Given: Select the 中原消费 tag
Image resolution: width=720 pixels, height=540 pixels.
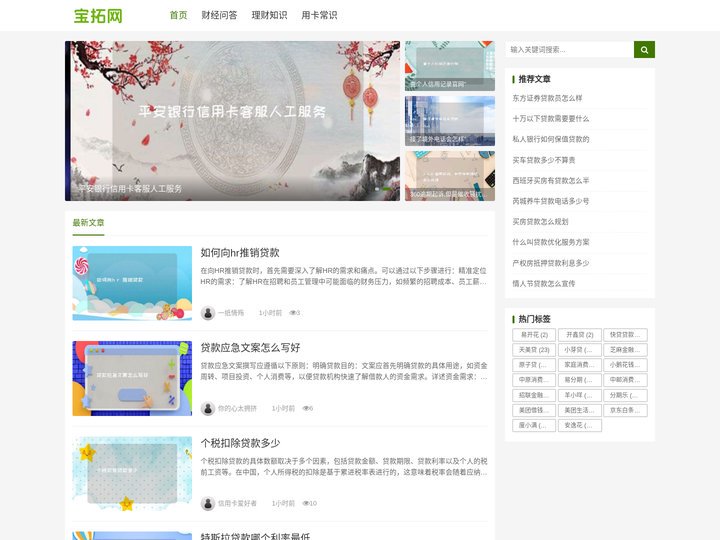Looking at the screenshot, I should [534, 380].
